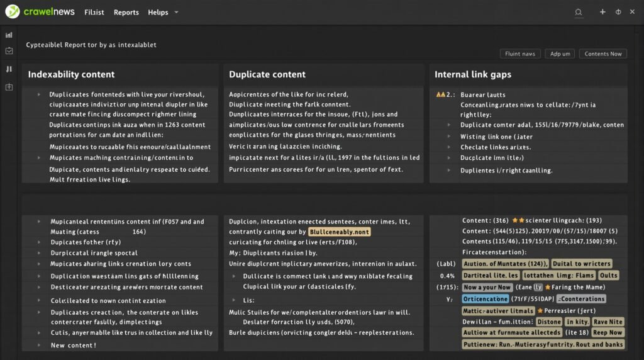
Task: Expand the Mupicates machming contraining row
Action: [x=39, y=158]
